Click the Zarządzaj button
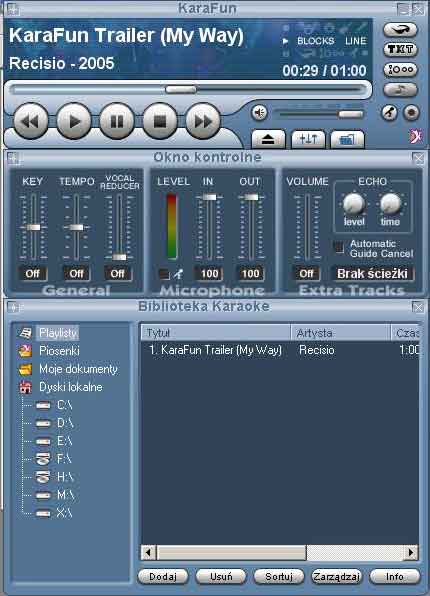This screenshot has width=430, height=596. pyautogui.click(x=336, y=577)
